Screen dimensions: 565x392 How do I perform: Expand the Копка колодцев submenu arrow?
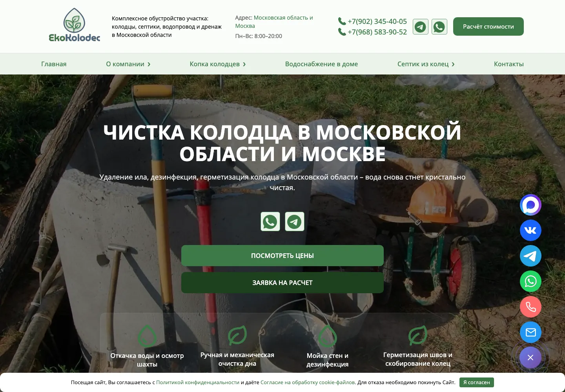(x=244, y=64)
